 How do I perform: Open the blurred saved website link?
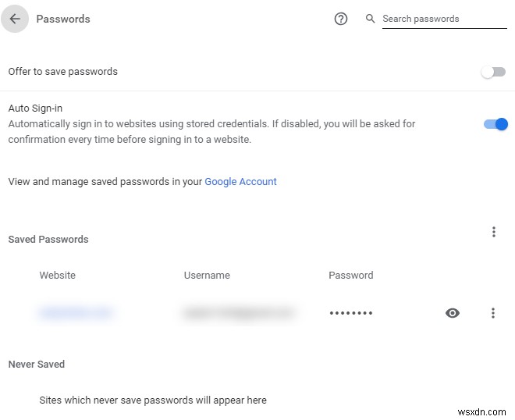coord(76,313)
